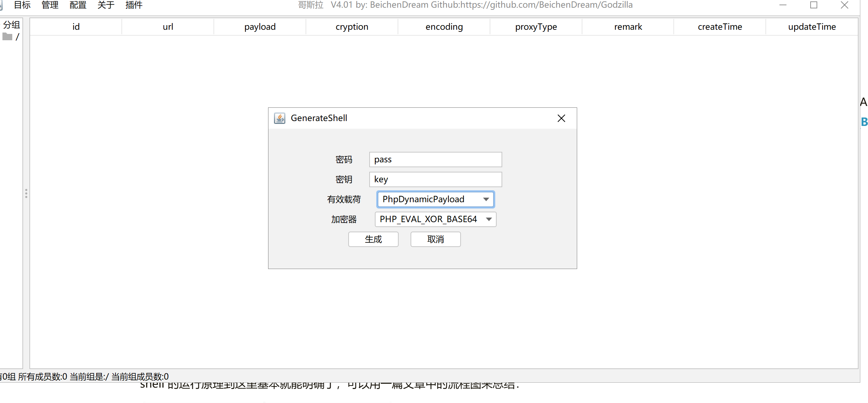Viewport: 868px width, 403px height.
Task: Click the 取消 button
Action: (435, 239)
